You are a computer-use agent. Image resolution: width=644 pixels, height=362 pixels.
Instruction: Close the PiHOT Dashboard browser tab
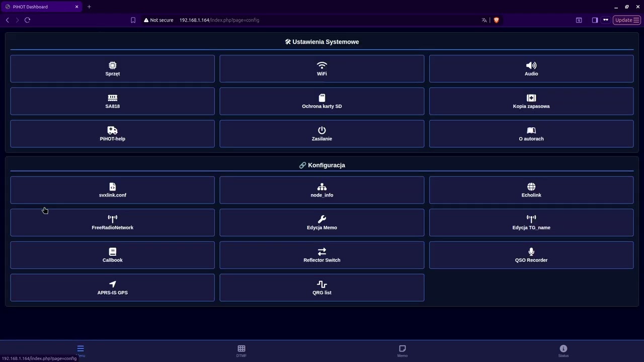click(x=77, y=7)
